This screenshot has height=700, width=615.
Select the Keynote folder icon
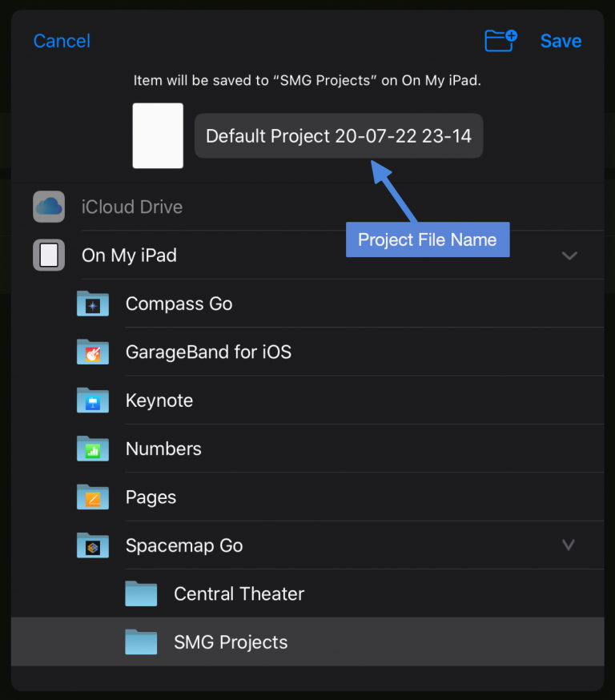pos(93,400)
